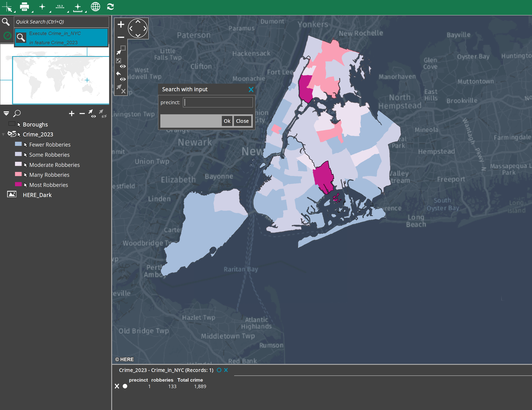Toggle Fewer Robberies selectable arrow
Viewport: 532px width, 410px height.
point(26,145)
